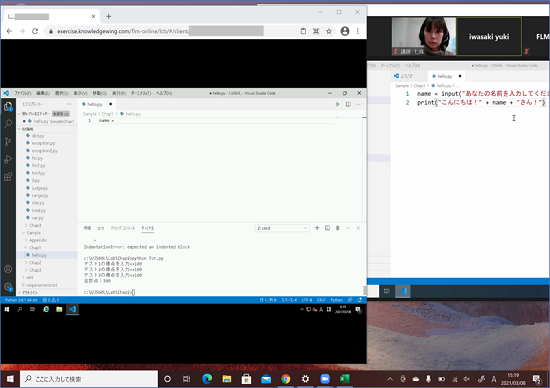Open the Terminal menu in VS Code menu bar
This screenshot has width=550, height=388.
[141, 93]
